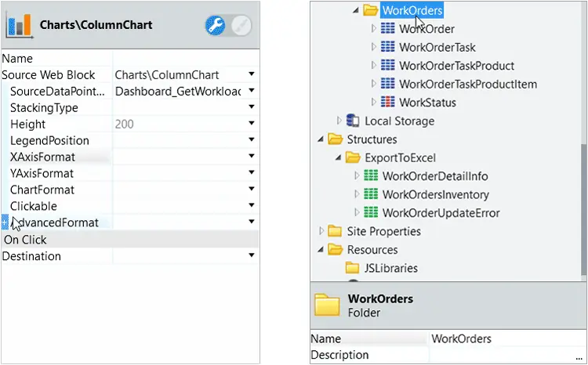Click the StackingType property label

click(44, 107)
